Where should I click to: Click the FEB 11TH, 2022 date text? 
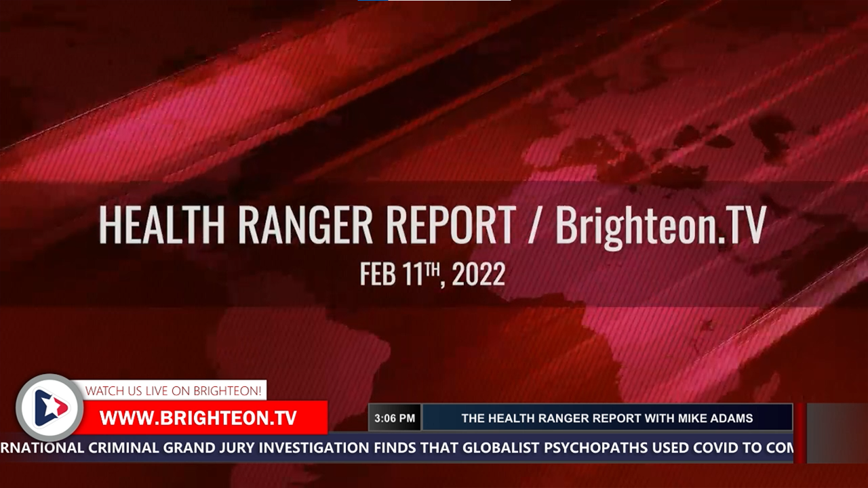pyautogui.click(x=433, y=274)
